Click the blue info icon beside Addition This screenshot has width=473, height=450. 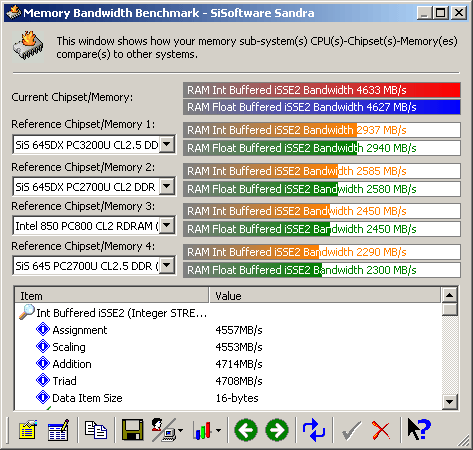[43, 363]
